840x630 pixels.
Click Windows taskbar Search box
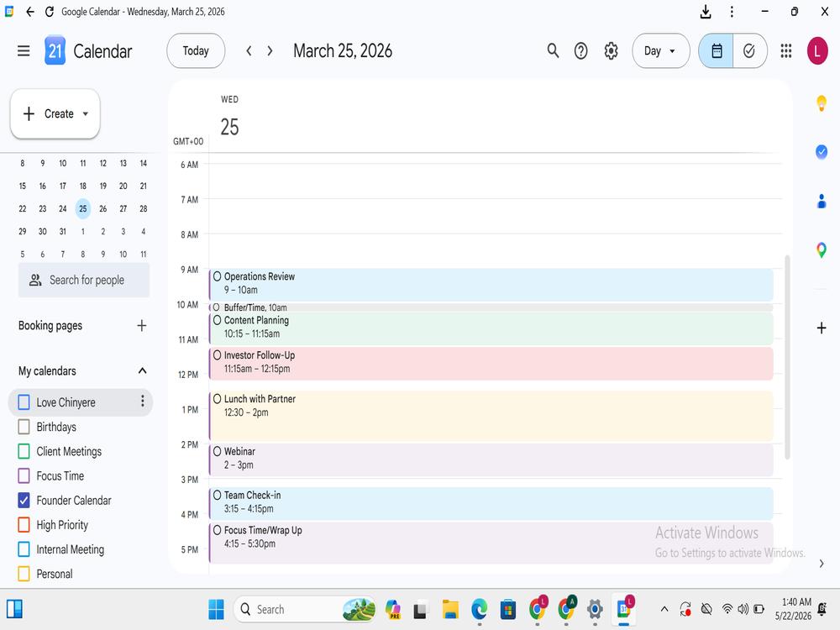point(305,610)
